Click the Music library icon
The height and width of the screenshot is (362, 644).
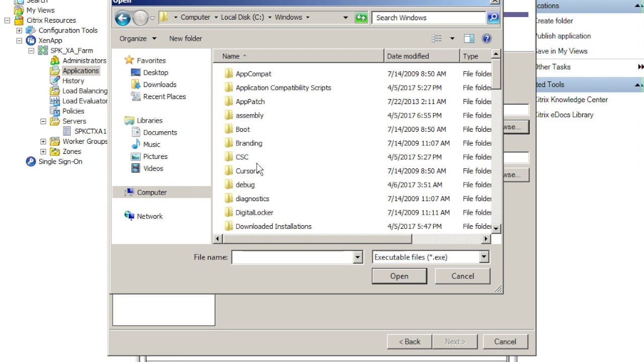click(x=135, y=144)
